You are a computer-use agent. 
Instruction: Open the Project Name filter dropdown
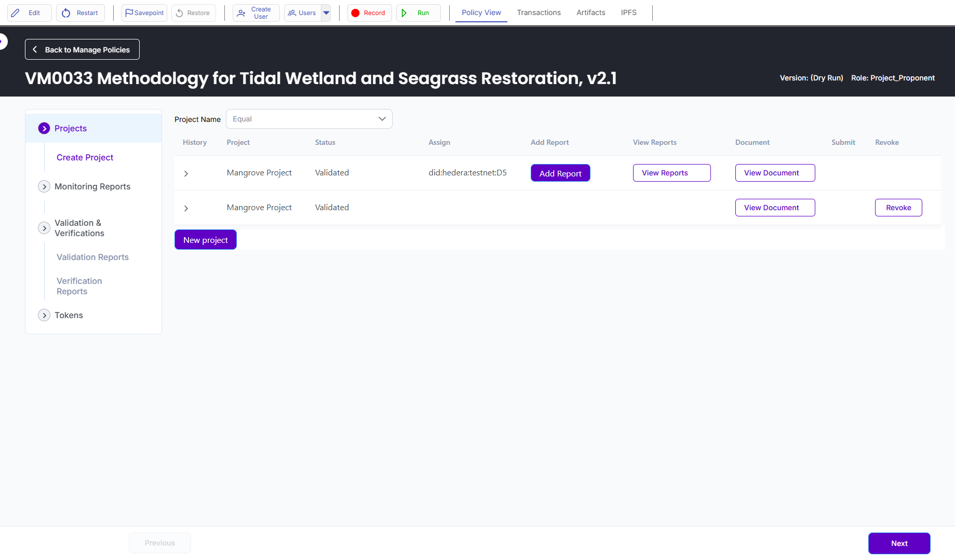tap(309, 119)
